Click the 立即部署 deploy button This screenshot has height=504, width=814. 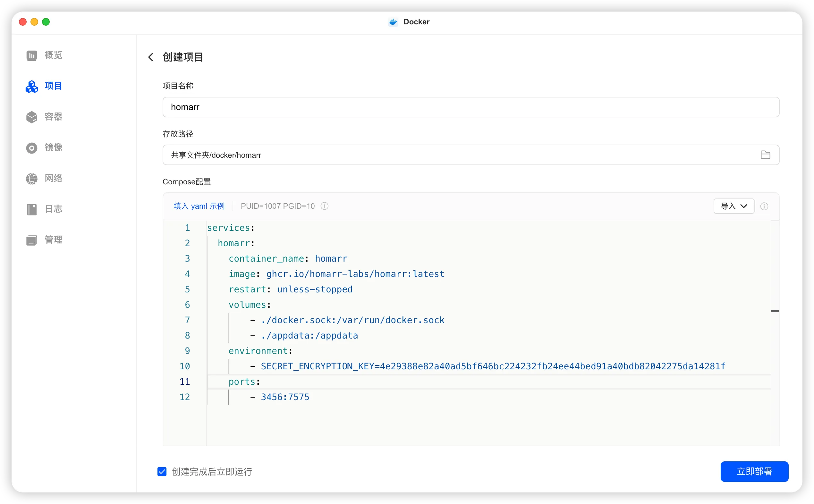pyautogui.click(x=754, y=471)
